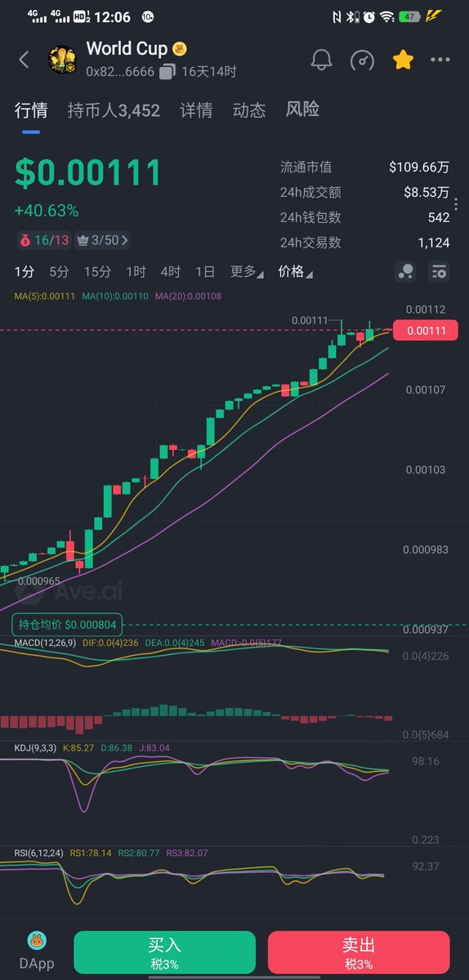Select the 15分 timeframe
Image resolution: width=469 pixels, height=980 pixels.
(x=97, y=272)
